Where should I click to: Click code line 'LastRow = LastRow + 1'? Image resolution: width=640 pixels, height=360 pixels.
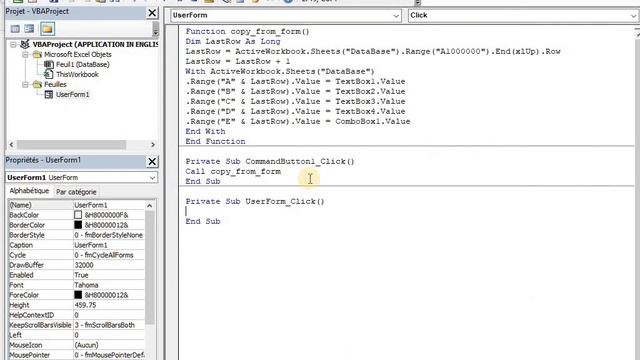238,61
